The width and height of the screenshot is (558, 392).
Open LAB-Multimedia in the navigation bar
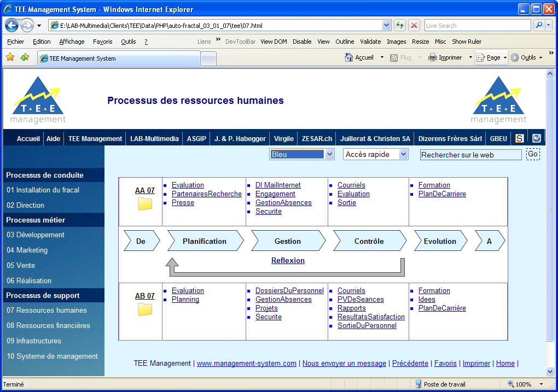(x=154, y=138)
